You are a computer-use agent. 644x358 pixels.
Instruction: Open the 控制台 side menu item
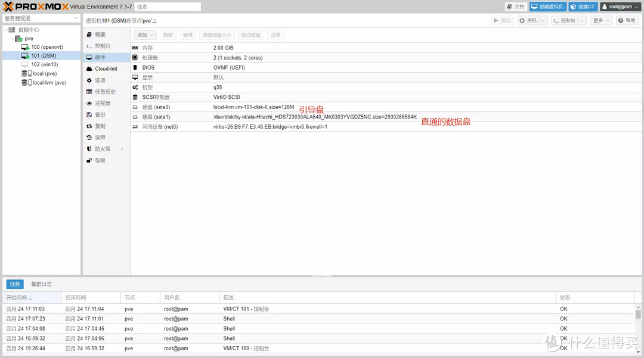click(x=105, y=46)
